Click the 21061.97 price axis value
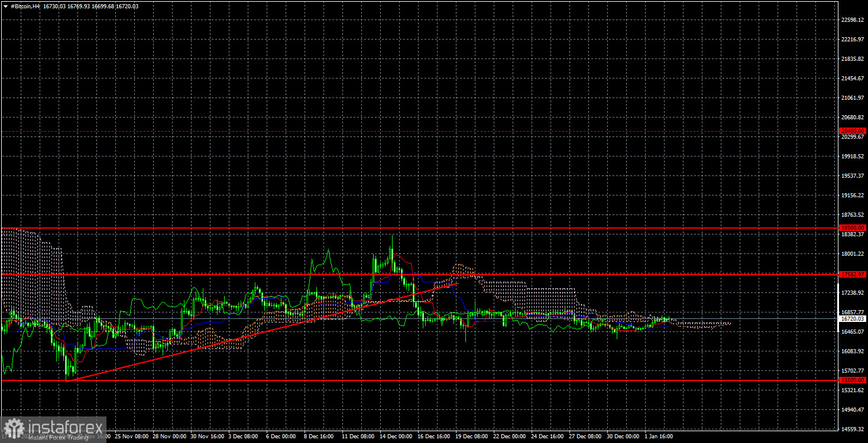The image size is (868, 443). click(853, 98)
